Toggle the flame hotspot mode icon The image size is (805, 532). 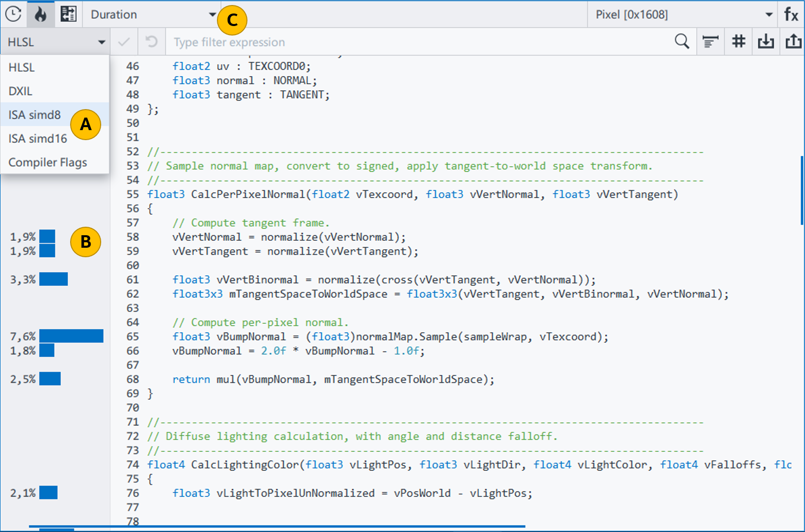click(41, 14)
